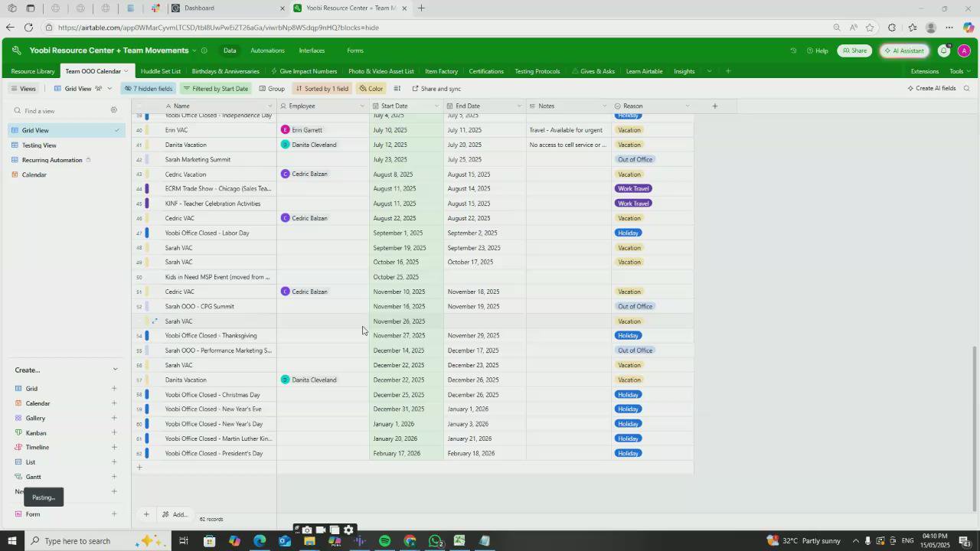The image size is (980, 551).
Task: Click the Share button
Action: (x=854, y=51)
